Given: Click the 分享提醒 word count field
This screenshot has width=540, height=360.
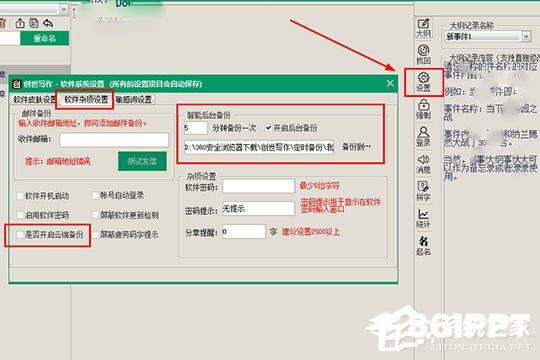Looking at the screenshot, I should point(243,232).
